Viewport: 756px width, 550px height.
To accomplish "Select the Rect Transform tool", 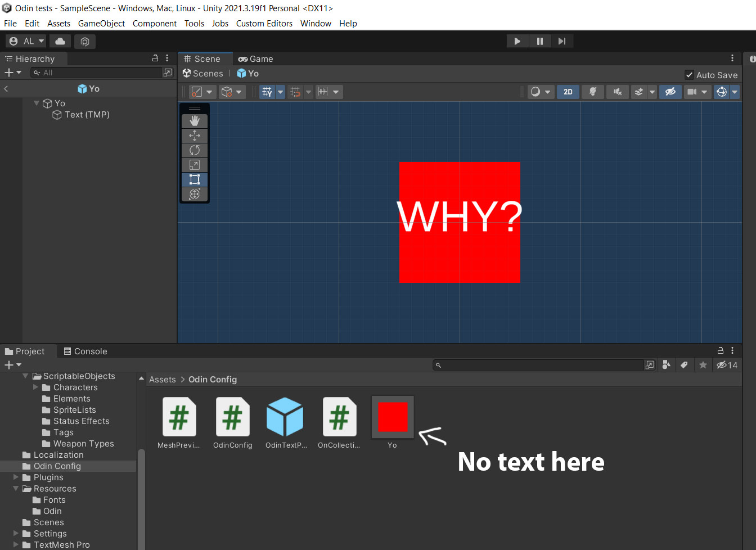I will point(194,179).
